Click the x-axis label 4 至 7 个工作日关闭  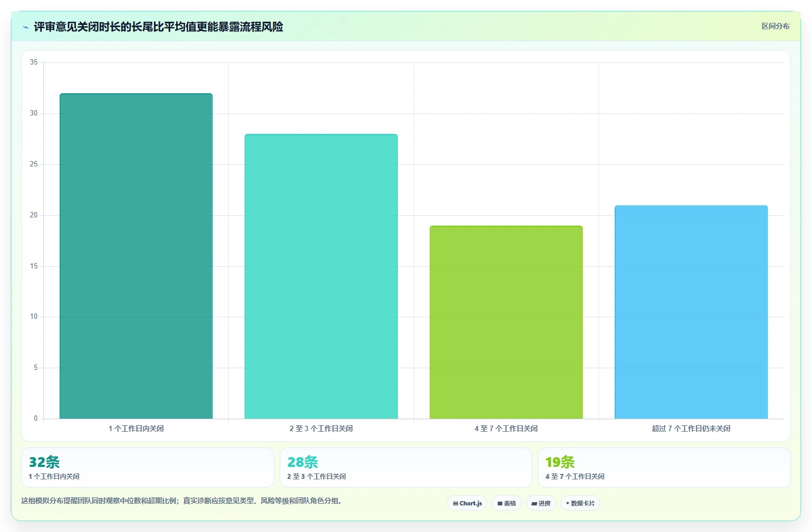tap(506, 428)
